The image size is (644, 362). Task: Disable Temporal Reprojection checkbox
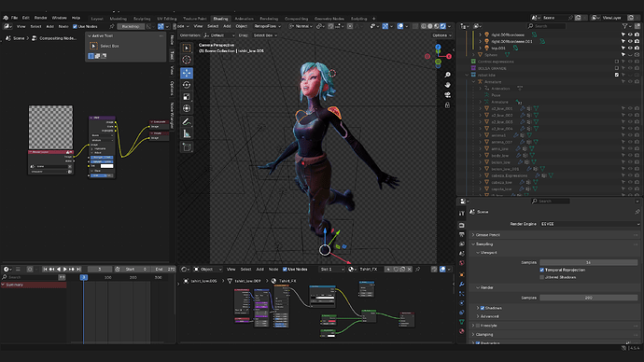(541, 270)
